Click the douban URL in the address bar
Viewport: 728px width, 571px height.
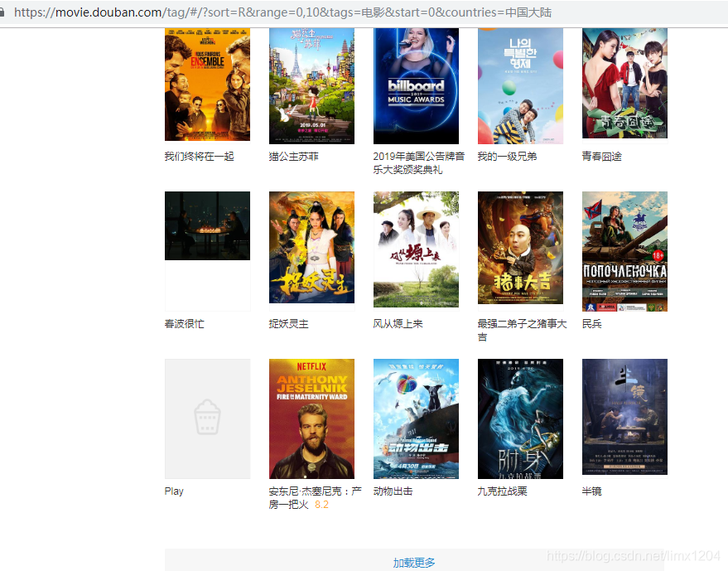pyautogui.click(x=282, y=12)
